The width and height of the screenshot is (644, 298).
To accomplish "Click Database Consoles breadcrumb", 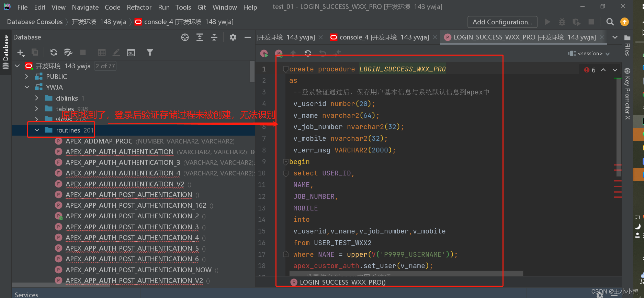I will tap(35, 22).
